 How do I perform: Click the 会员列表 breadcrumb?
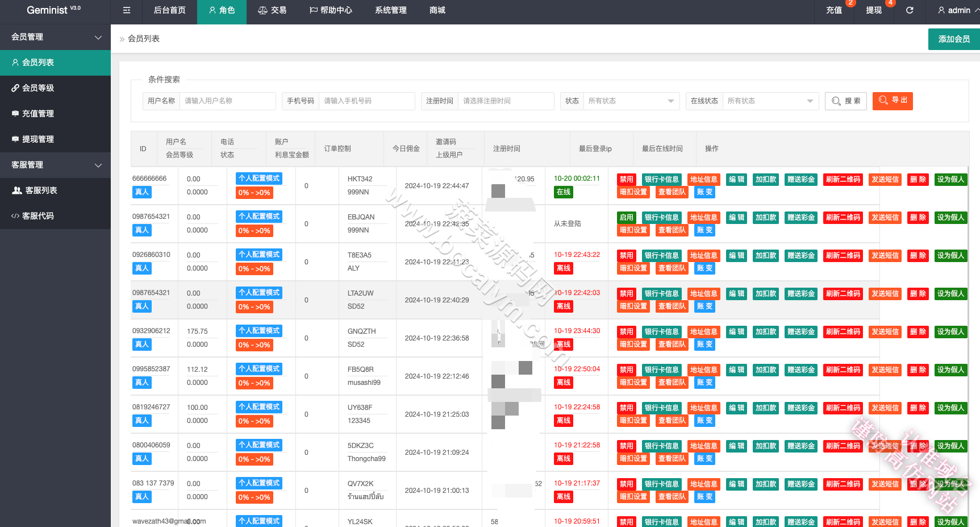(x=144, y=39)
